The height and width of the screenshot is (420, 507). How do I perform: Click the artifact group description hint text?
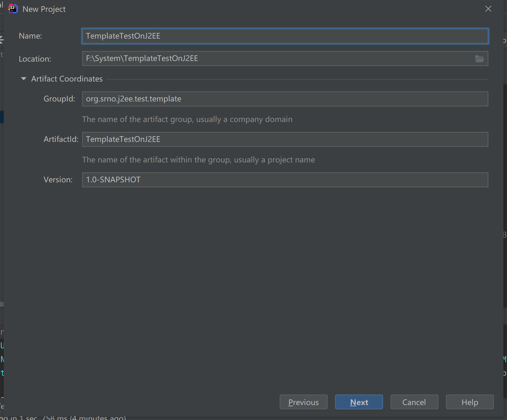[x=187, y=119]
